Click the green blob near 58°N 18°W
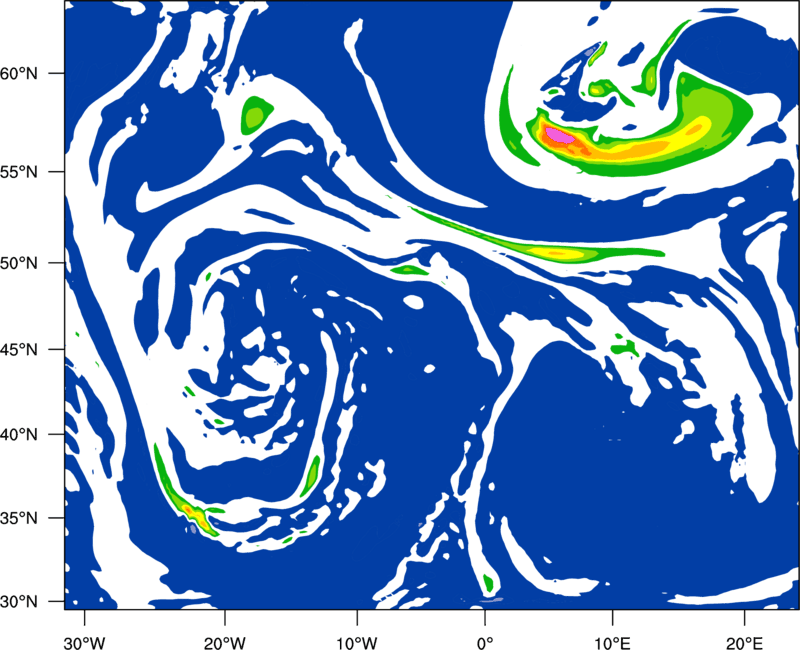 point(256,115)
